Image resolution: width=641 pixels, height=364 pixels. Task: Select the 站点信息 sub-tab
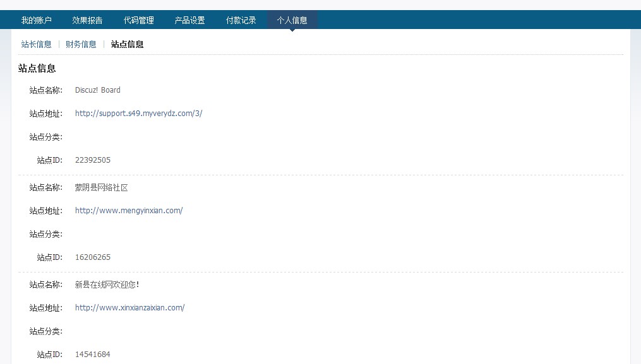127,44
